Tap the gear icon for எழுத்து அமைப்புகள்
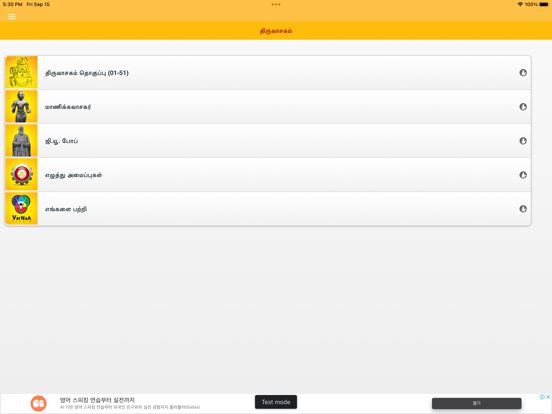 (21, 175)
